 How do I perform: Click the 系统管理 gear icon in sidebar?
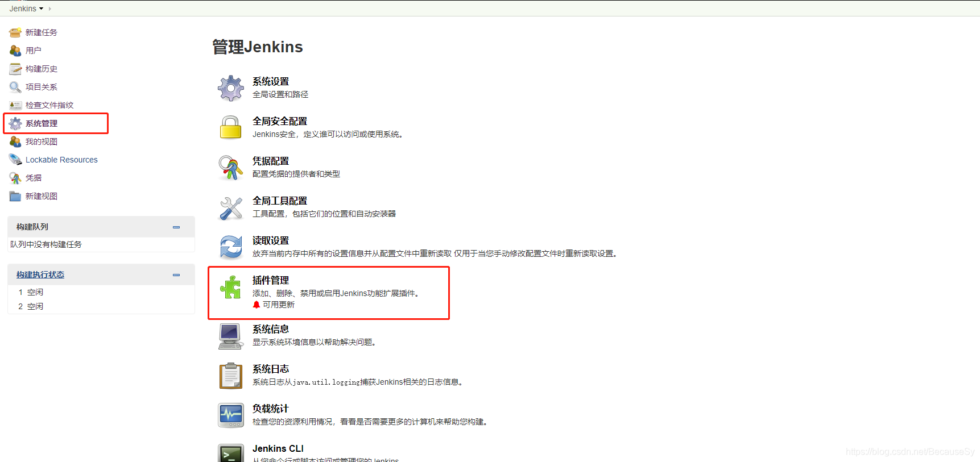click(x=15, y=123)
